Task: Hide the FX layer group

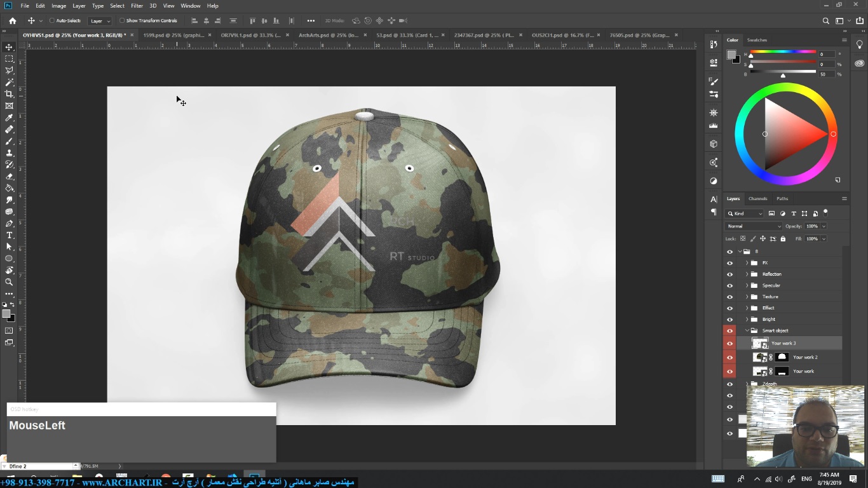Action: coord(729,263)
